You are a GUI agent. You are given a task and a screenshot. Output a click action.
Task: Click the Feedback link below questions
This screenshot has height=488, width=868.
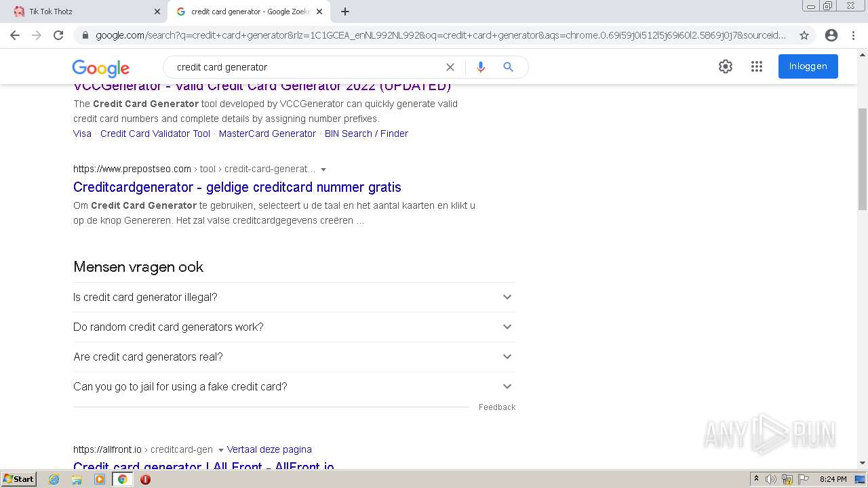497,407
